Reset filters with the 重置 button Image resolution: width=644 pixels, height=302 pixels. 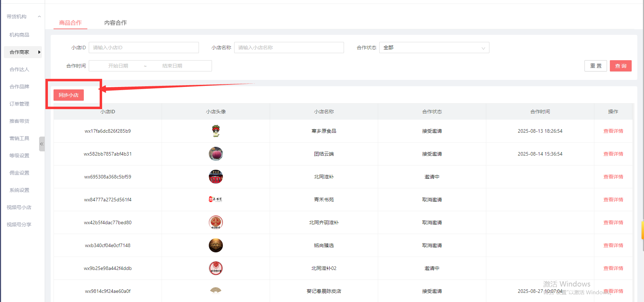(595, 66)
